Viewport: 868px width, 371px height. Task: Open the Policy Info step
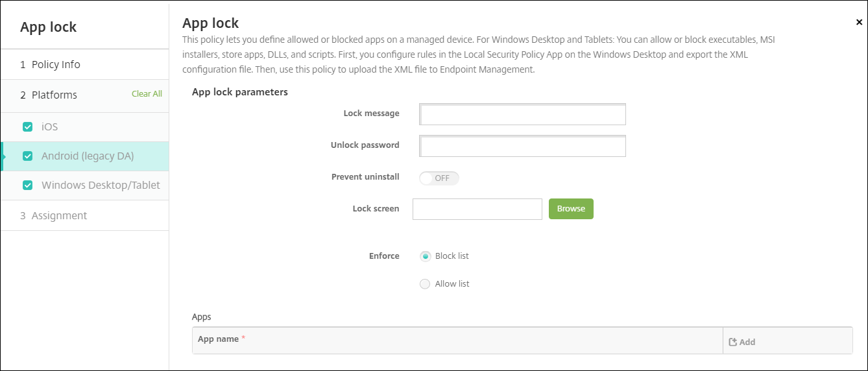click(x=55, y=64)
